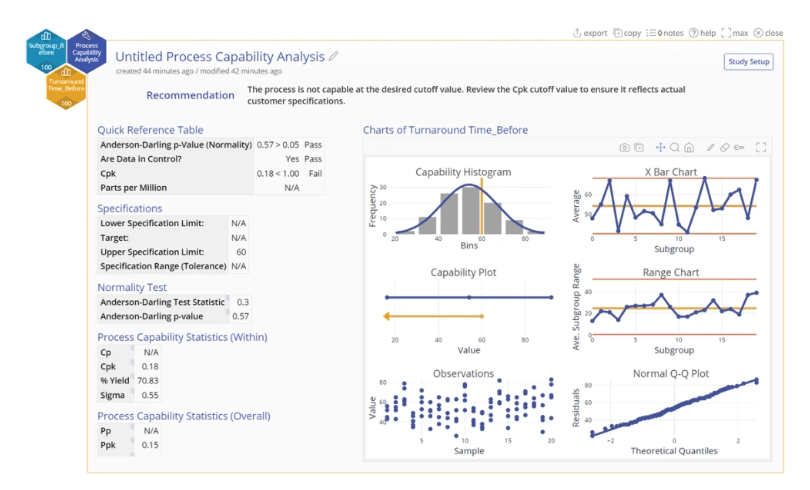Click the copy chart icon beside camera
This screenshot has width=810, height=490.
pos(639,147)
